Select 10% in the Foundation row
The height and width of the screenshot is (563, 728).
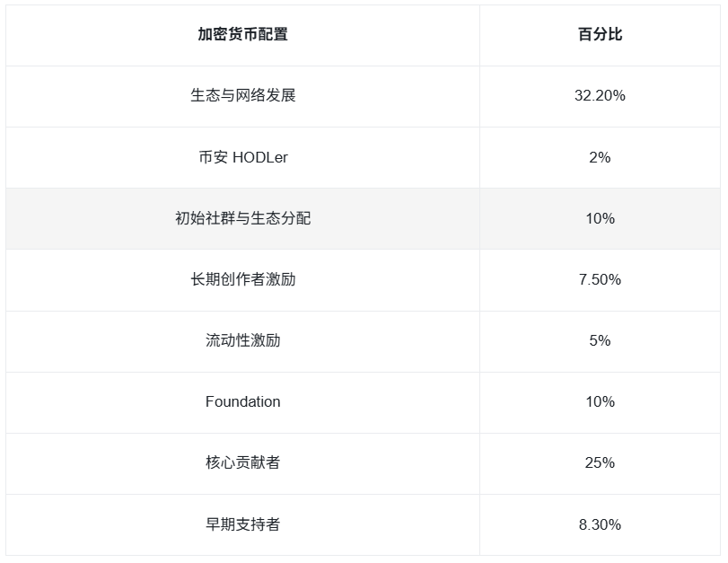coord(600,401)
